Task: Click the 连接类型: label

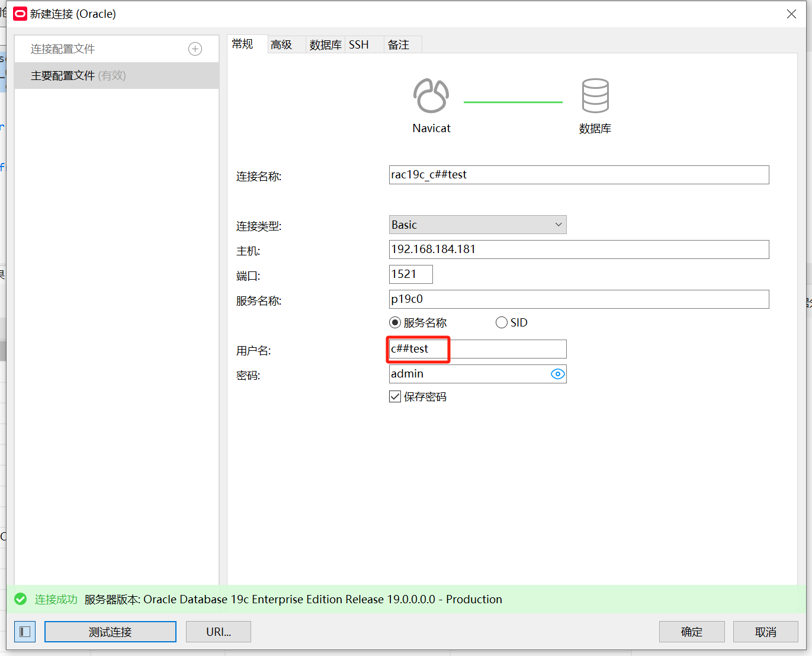Action: [x=259, y=226]
